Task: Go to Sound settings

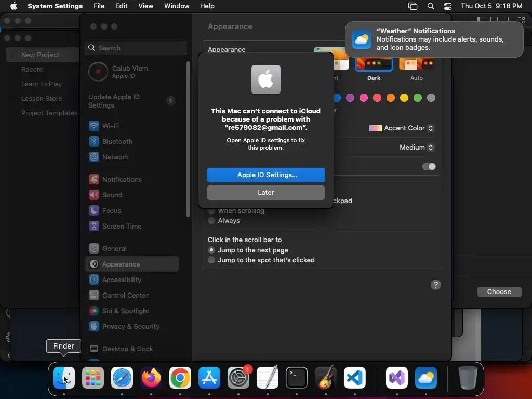Action: click(132, 195)
